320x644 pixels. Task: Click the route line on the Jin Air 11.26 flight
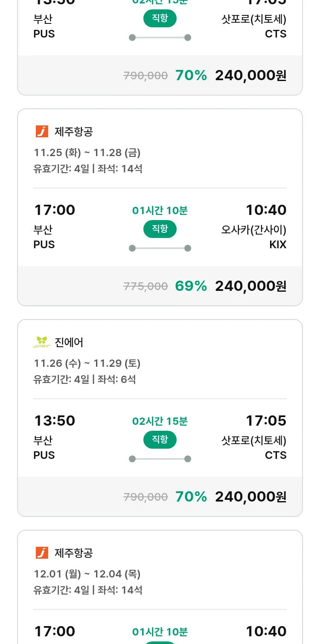(x=160, y=459)
